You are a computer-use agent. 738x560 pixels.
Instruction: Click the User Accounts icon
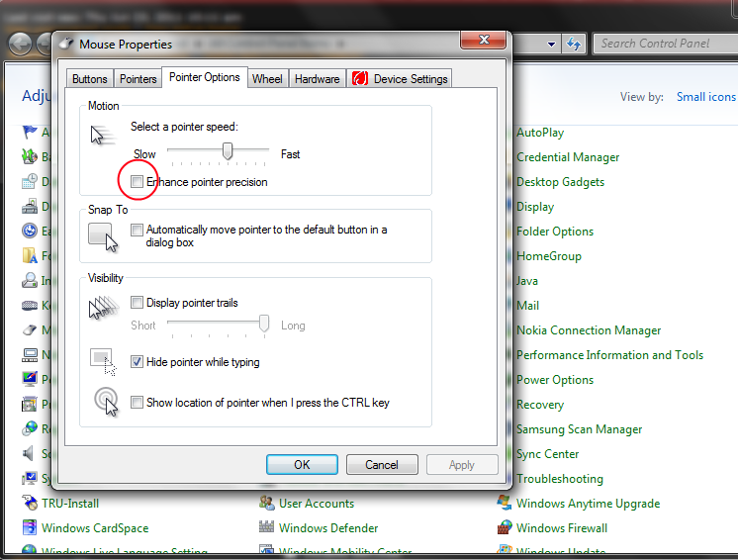(266, 504)
